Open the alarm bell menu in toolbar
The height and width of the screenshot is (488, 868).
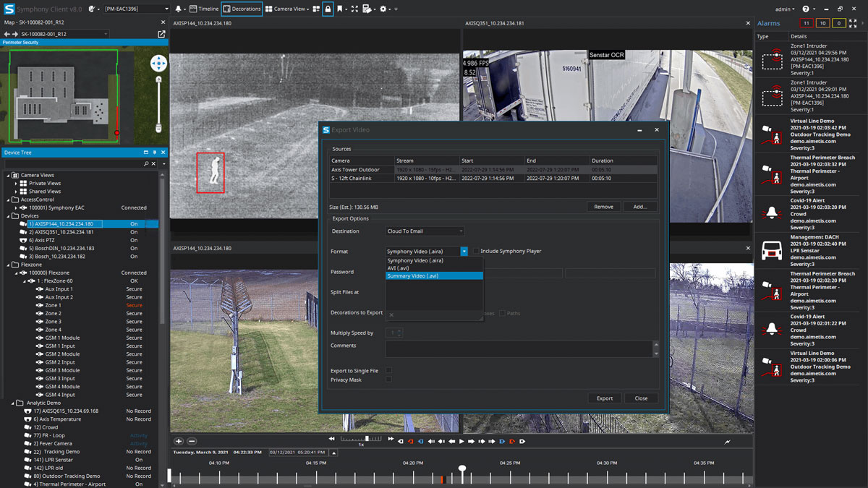coord(179,9)
